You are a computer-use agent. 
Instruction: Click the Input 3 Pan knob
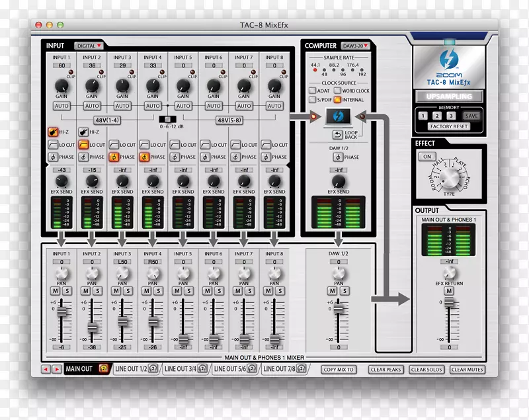122,273
